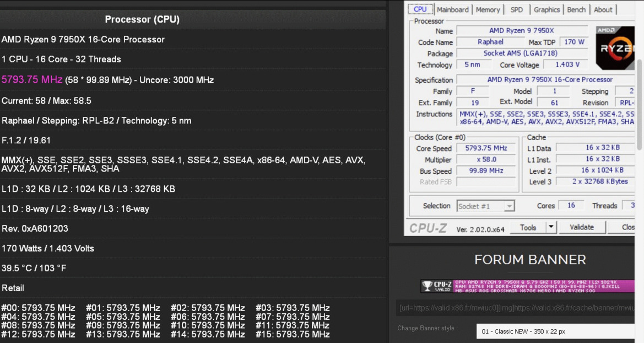The height and width of the screenshot is (343, 644).
Task: Click the banner BBCode URL field
Action: [x=516, y=308]
